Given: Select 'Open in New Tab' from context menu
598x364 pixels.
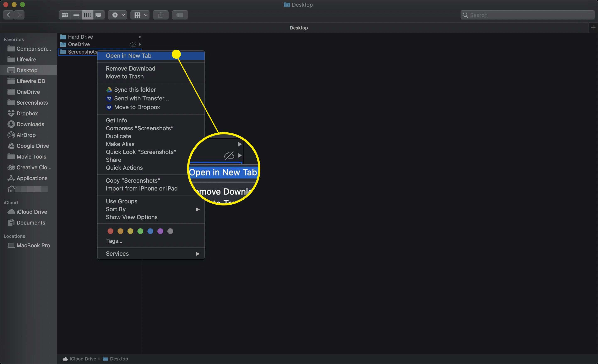Looking at the screenshot, I should pyautogui.click(x=129, y=55).
